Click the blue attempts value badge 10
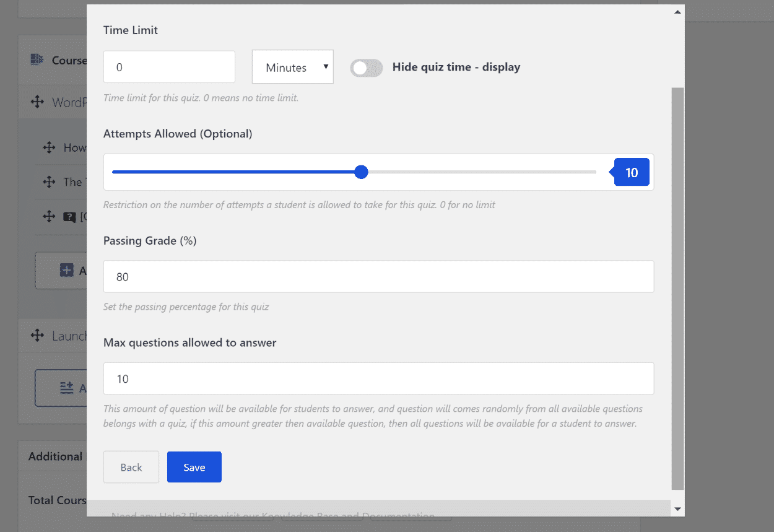774x532 pixels. pos(631,172)
